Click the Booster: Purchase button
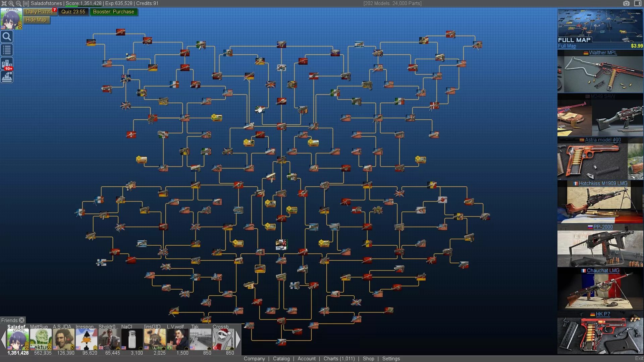The image size is (644, 362). click(113, 12)
